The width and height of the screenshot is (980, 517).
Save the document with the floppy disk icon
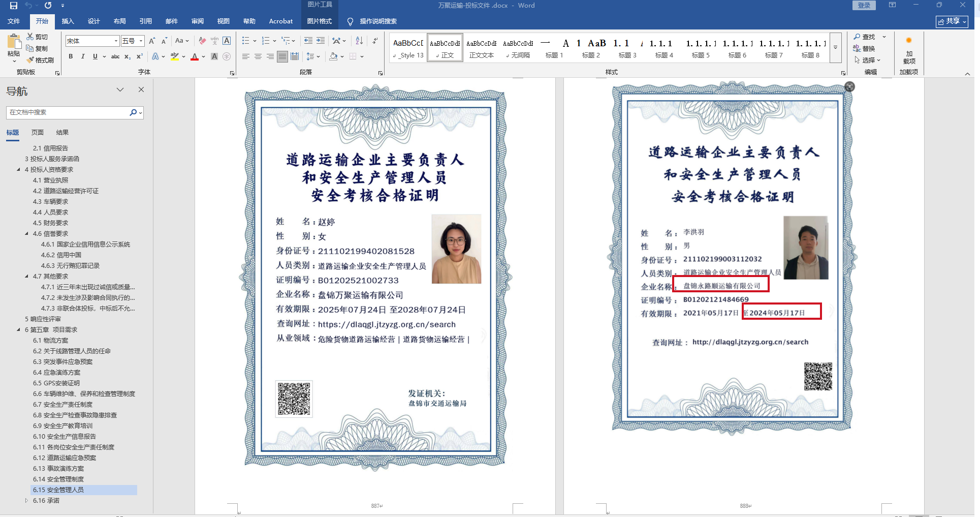point(14,6)
